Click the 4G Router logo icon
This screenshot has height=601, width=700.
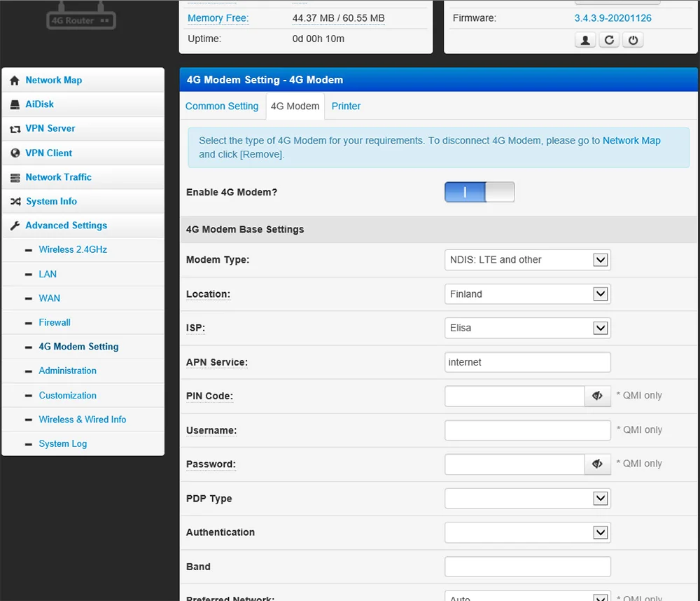pyautogui.click(x=80, y=16)
